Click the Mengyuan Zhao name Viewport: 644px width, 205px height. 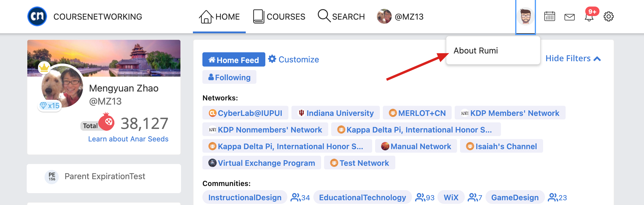124,88
